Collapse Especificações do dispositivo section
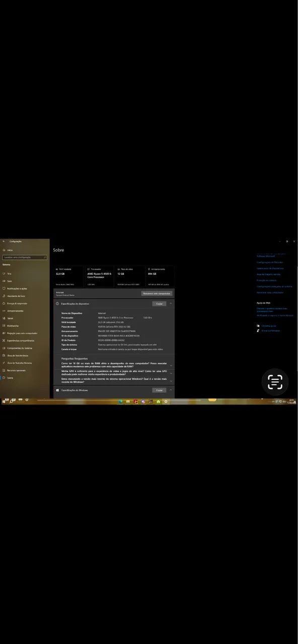The width and height of the screenshot is (298, 644). coord(171,304)
